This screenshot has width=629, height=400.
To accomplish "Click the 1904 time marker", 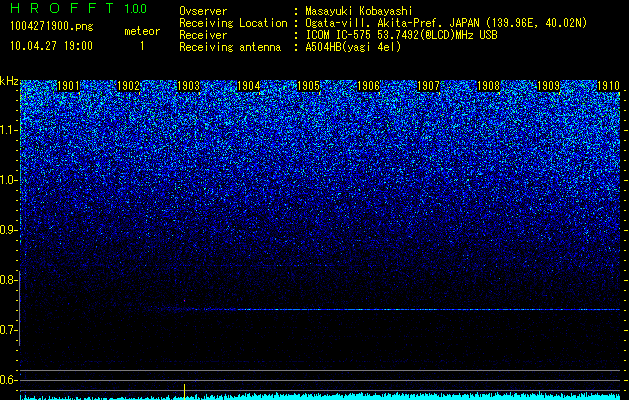I will point(249,86).
